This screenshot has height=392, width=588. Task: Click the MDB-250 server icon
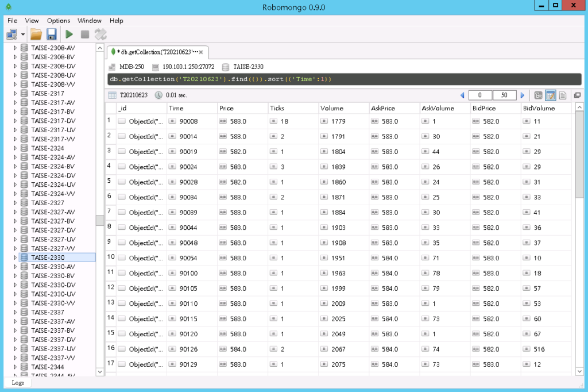pyautogui.click(x=112, y=67)
